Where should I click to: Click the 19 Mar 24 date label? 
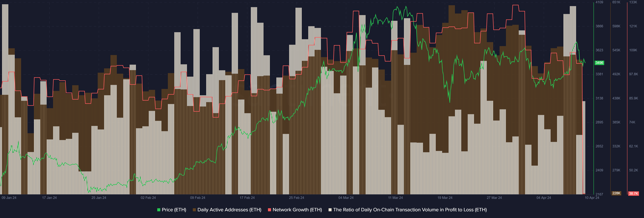point(445,198)
